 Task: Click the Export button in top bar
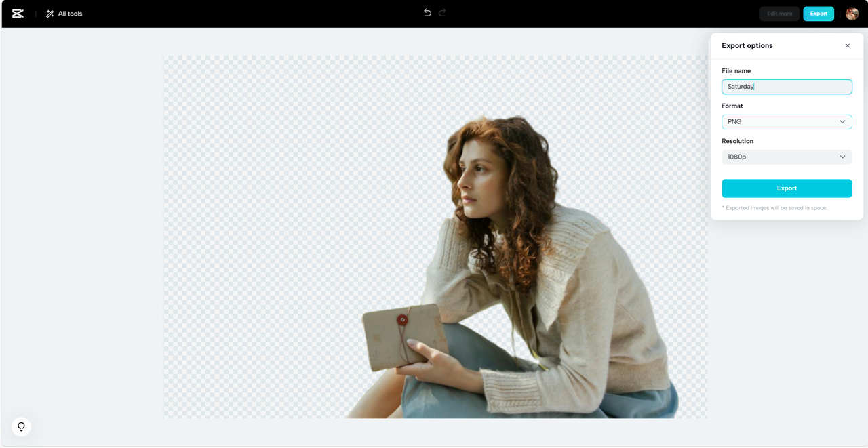pyautogui.click(x=818, y=14)
